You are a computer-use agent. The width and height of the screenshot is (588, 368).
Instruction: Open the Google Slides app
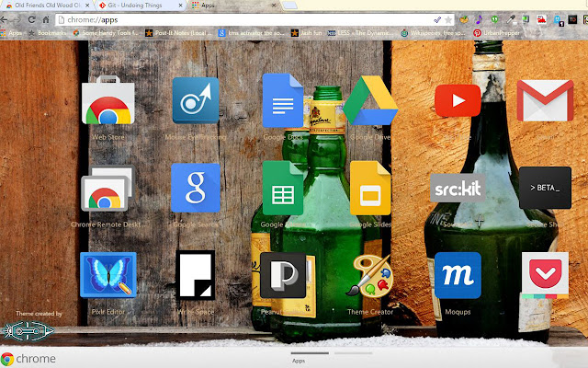coord(370,188)
